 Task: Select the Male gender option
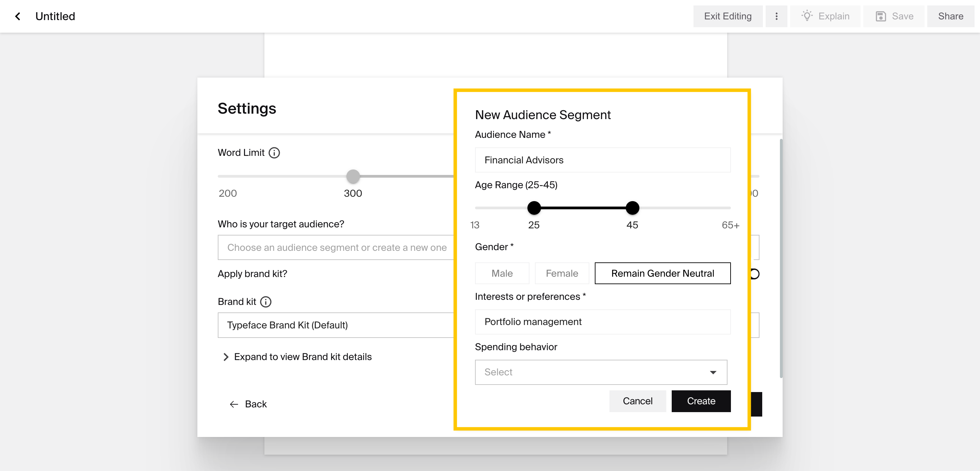point(502,273)
